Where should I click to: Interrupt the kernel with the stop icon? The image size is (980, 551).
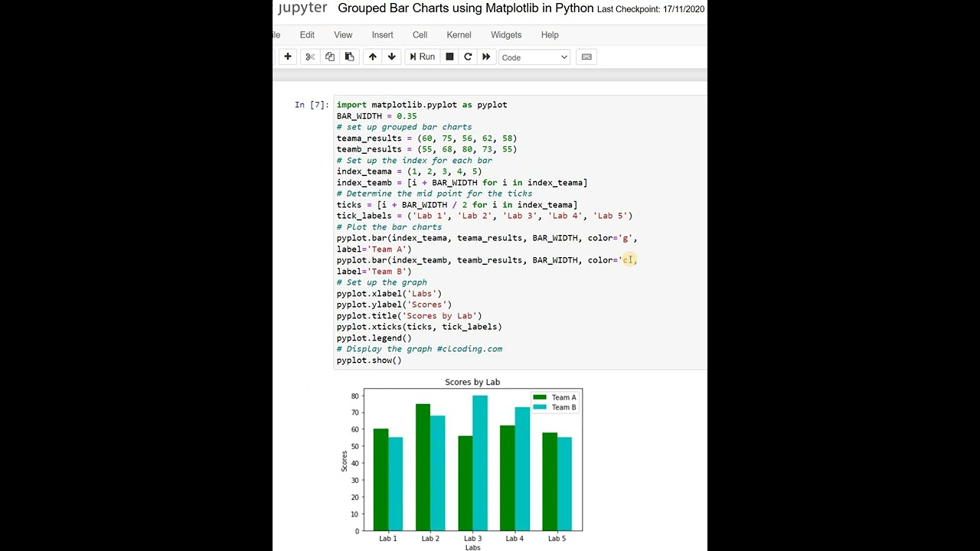pos(450,57)
